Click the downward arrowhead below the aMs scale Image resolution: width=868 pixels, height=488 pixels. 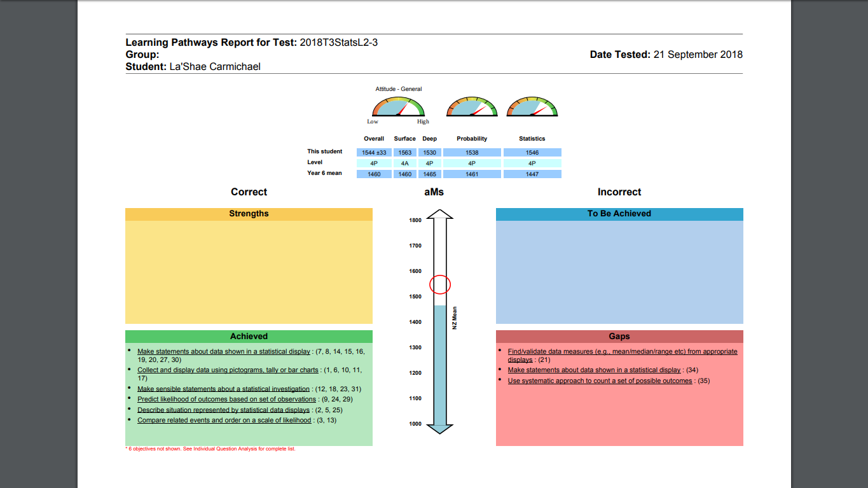pos(440,429)
